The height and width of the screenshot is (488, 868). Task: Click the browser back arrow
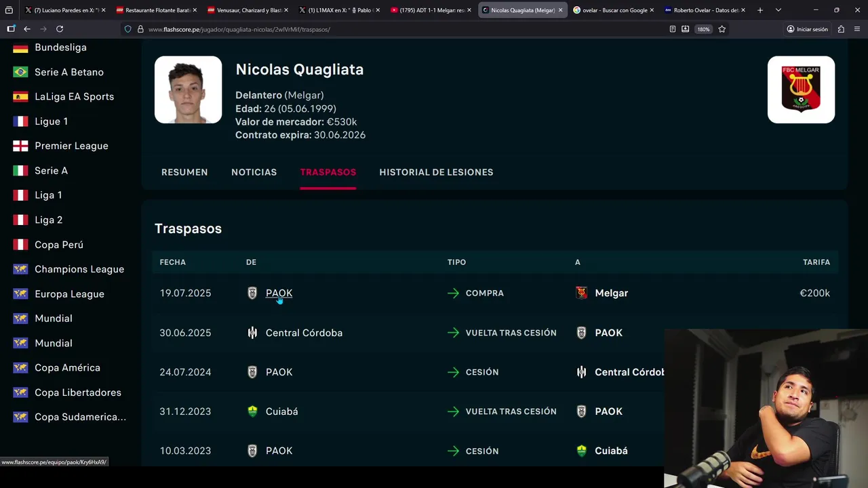(27, 29)
